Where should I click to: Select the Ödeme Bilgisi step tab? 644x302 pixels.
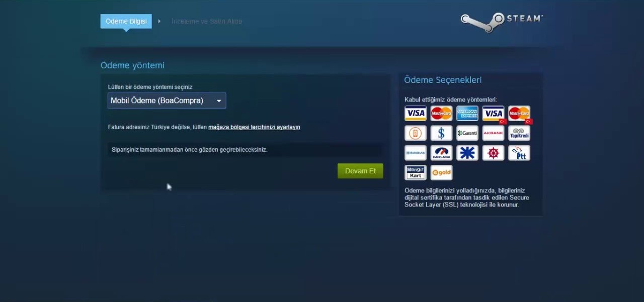[126, 21]
